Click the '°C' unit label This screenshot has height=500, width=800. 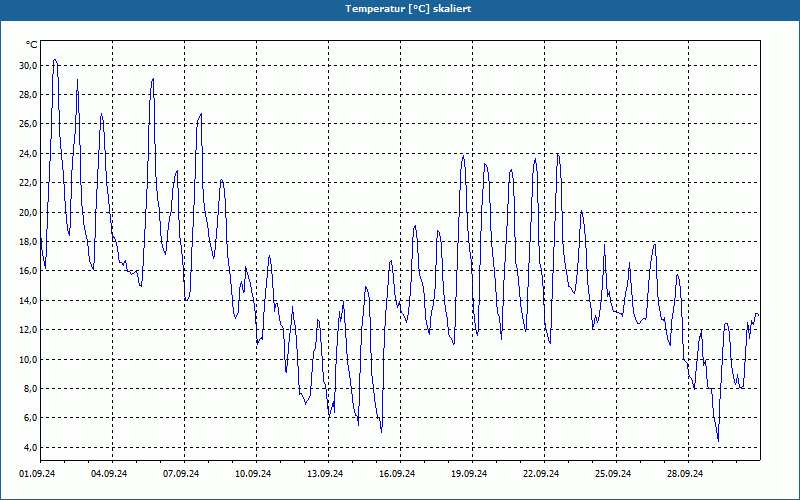tap(32, 45)
